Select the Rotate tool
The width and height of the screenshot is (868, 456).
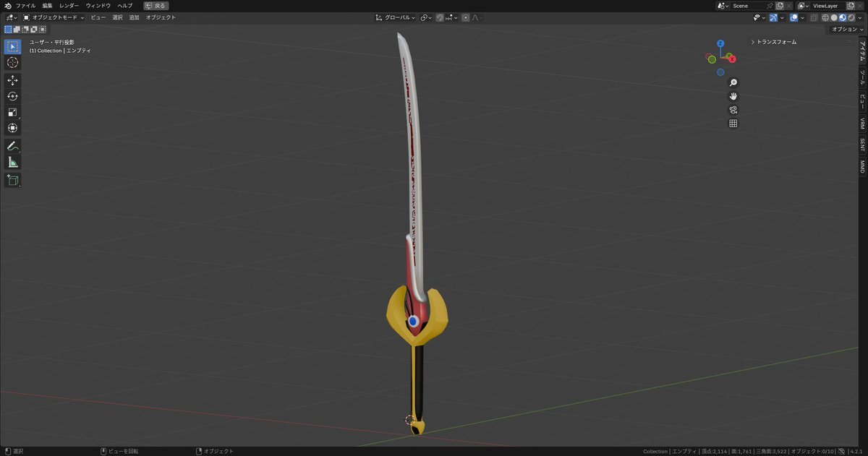tap(12, 96)
